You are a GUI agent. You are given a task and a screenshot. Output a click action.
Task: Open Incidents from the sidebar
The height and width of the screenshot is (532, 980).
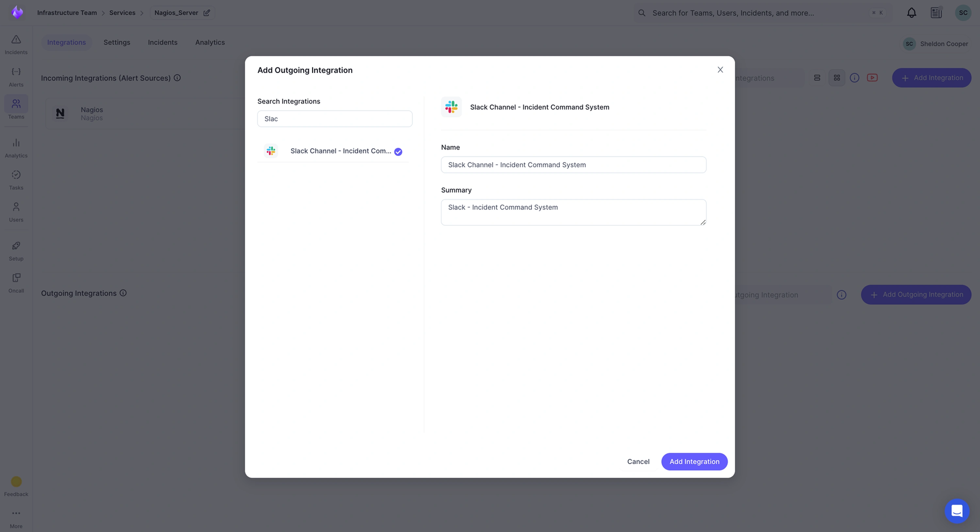point(16,44)
